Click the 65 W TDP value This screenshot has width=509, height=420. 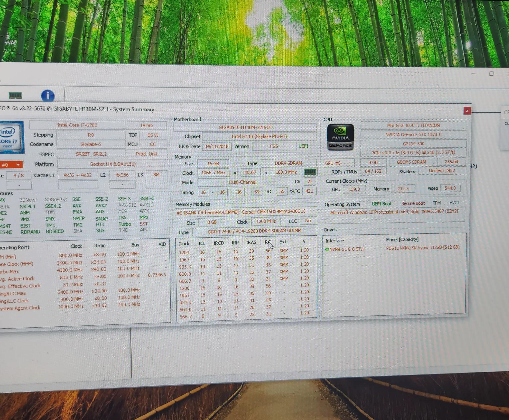click(x=153, y=135)
